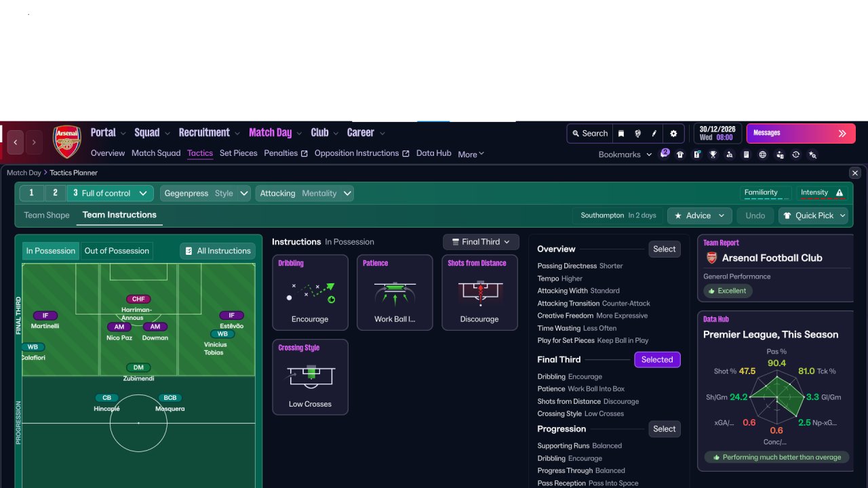Open notifications icon with badge 2
Viewport: 868px width, 488px height.
(665, 154)
